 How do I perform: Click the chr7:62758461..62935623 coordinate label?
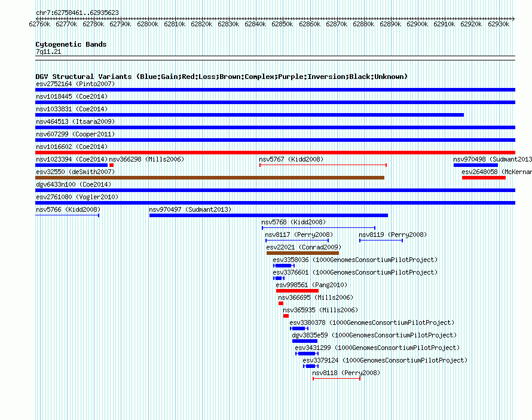[x=77, y=13]
